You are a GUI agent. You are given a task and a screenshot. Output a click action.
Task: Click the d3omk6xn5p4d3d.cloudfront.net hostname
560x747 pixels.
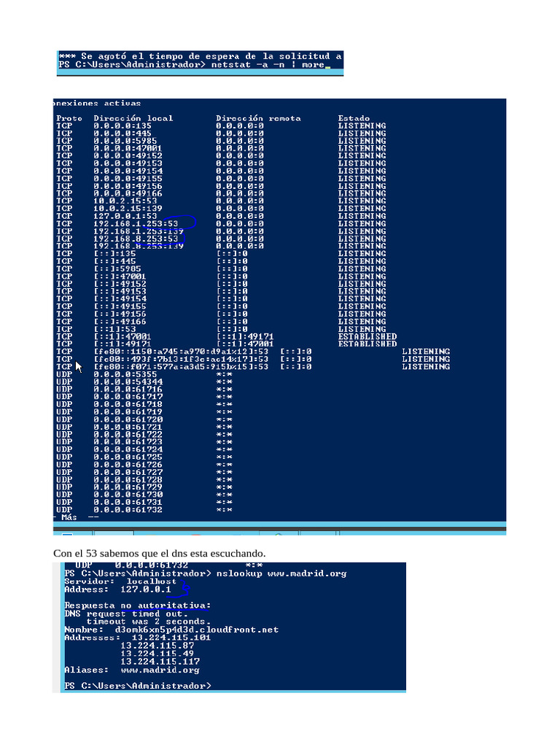(196, 630)
